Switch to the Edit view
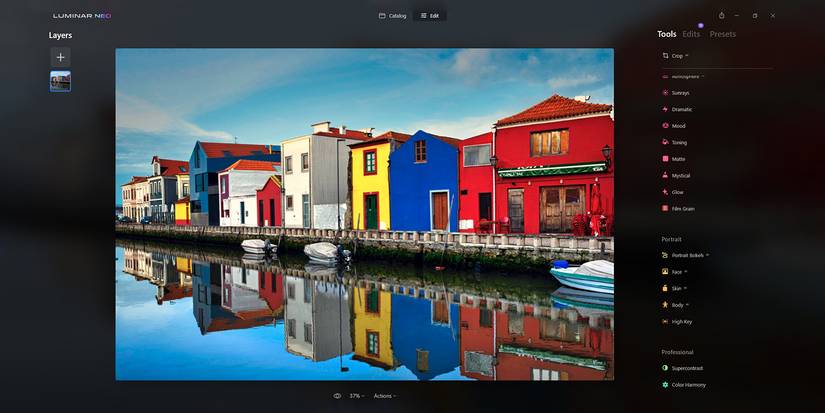The width and height of the screenshot is (825, 413). [x=430, y=16]
